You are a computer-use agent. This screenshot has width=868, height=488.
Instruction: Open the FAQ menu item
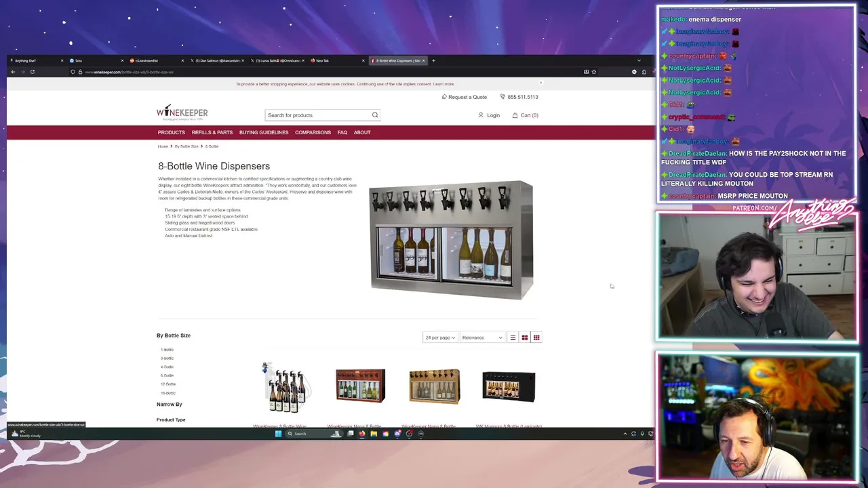tap(342, 133)
